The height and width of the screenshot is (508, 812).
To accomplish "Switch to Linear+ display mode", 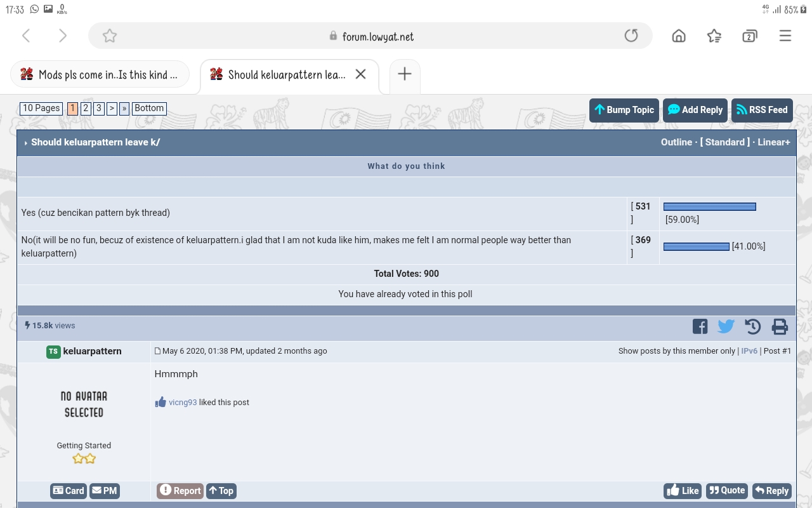I will point(774,142).
